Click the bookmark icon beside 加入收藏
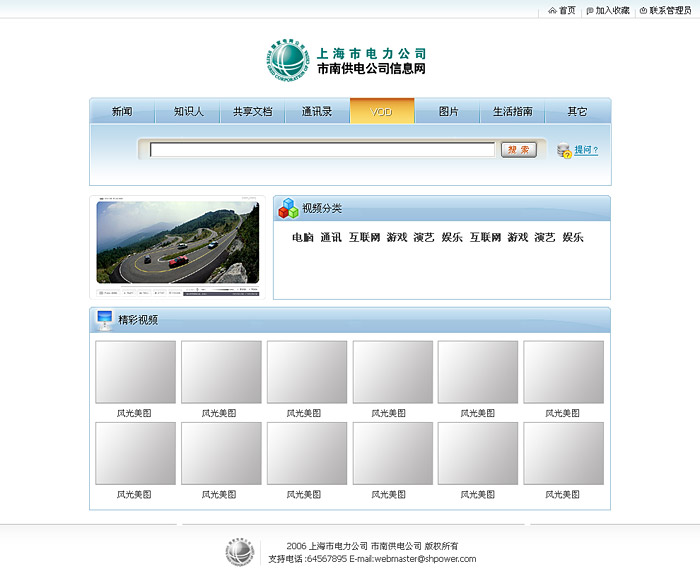 pyautogui.click(x=590, y=10)
